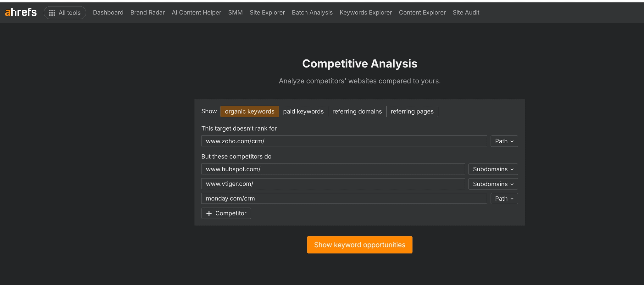
Task: Switch to paid keywords
Action: (303, 111)
